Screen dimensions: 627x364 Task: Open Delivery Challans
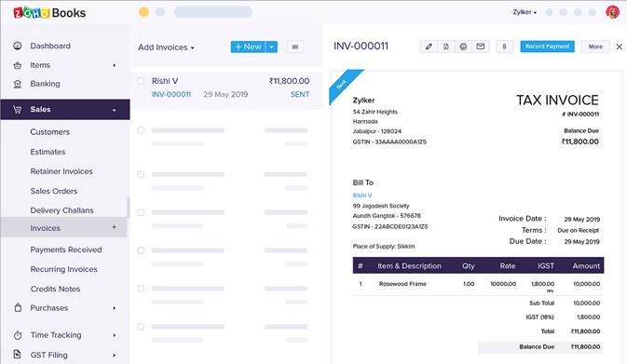(62, 210)
